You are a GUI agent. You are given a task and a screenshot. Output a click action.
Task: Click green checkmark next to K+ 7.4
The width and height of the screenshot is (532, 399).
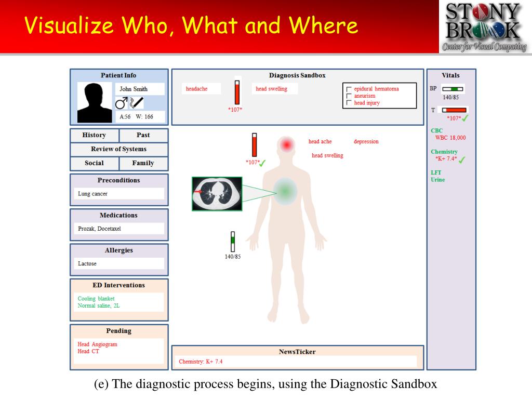pos(462,159)
